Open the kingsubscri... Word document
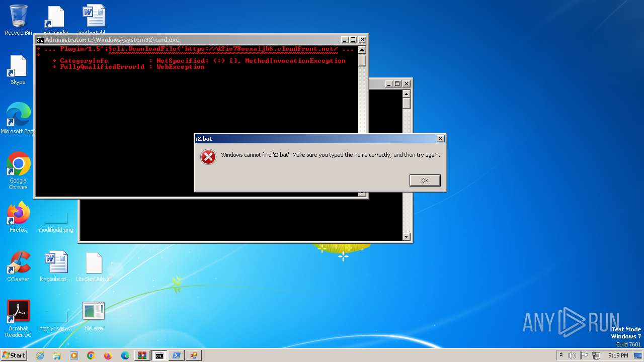The height and width of the screenshot is (362, 644). (x=56, y=266)
